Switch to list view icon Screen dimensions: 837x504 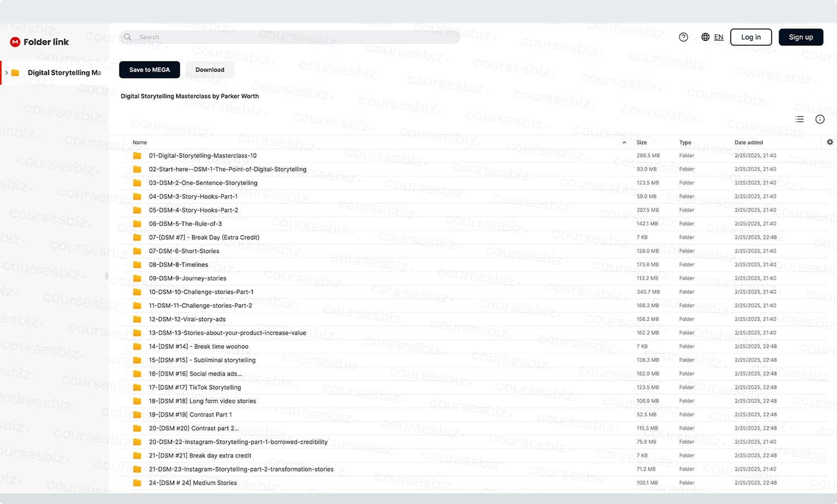point(800,119)
